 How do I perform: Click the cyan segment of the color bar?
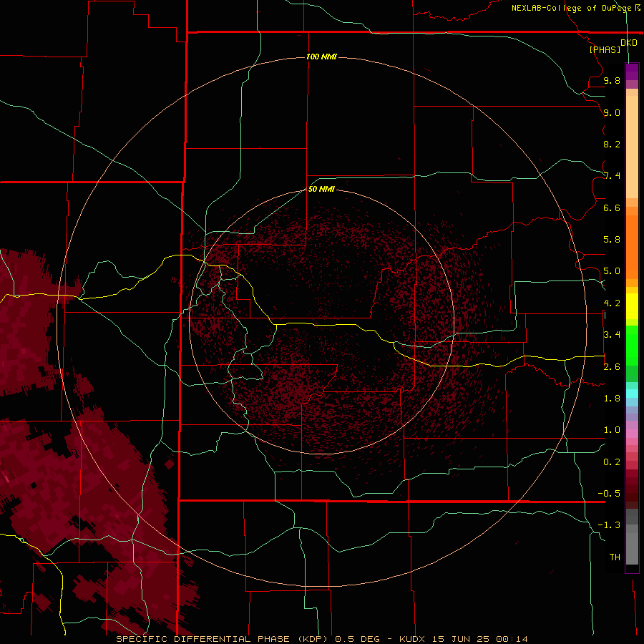632,394
